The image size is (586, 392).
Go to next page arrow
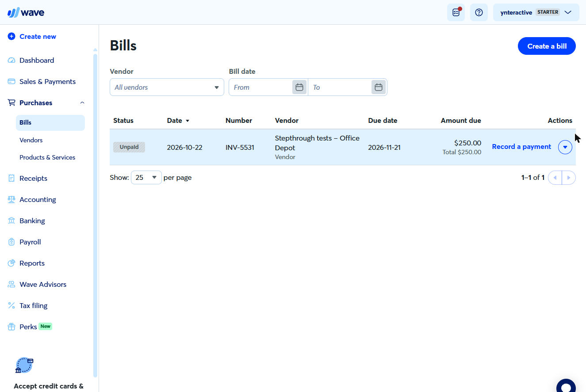point(569,178)
